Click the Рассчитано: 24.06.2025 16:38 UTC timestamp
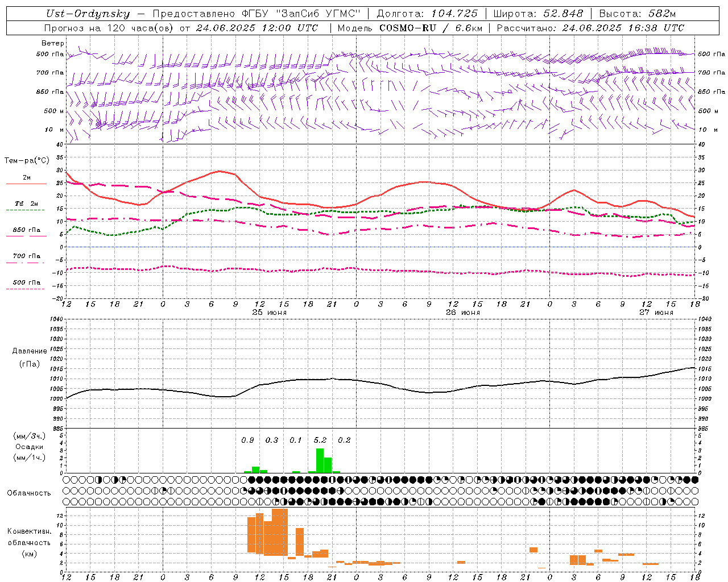 click(590, 28)
